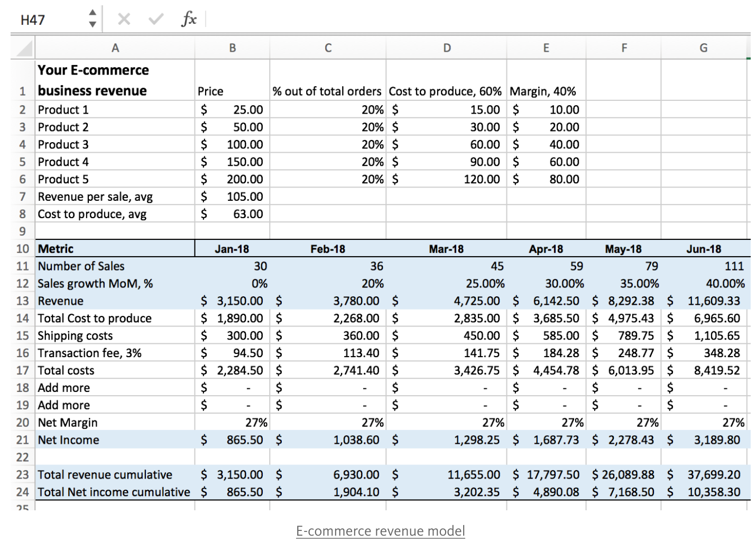Click the 'May-18' month header
Screen dimensions: 756x542
point(624,249)
